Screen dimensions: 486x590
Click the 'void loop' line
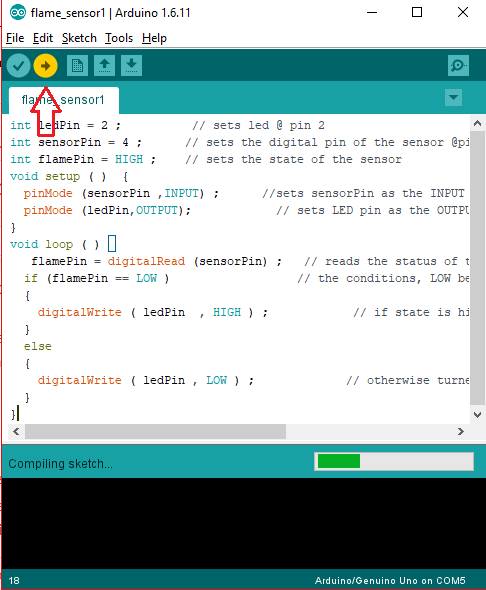tap(63, 244)
